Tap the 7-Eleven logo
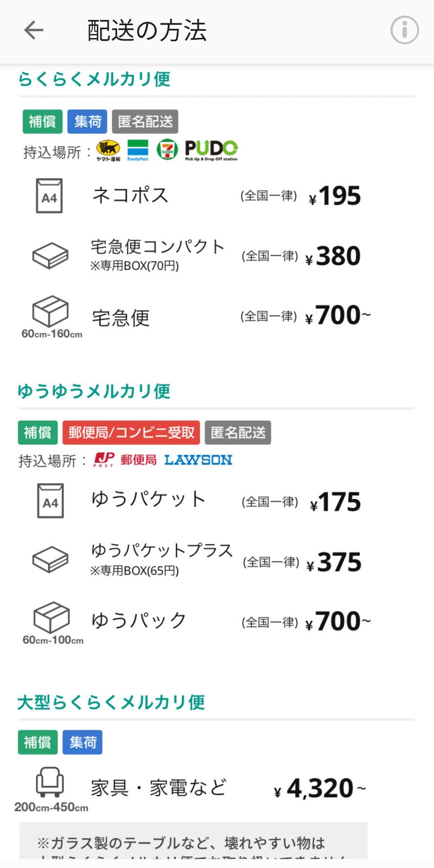Viewport: 434px width, 868px height. (167, 150)
